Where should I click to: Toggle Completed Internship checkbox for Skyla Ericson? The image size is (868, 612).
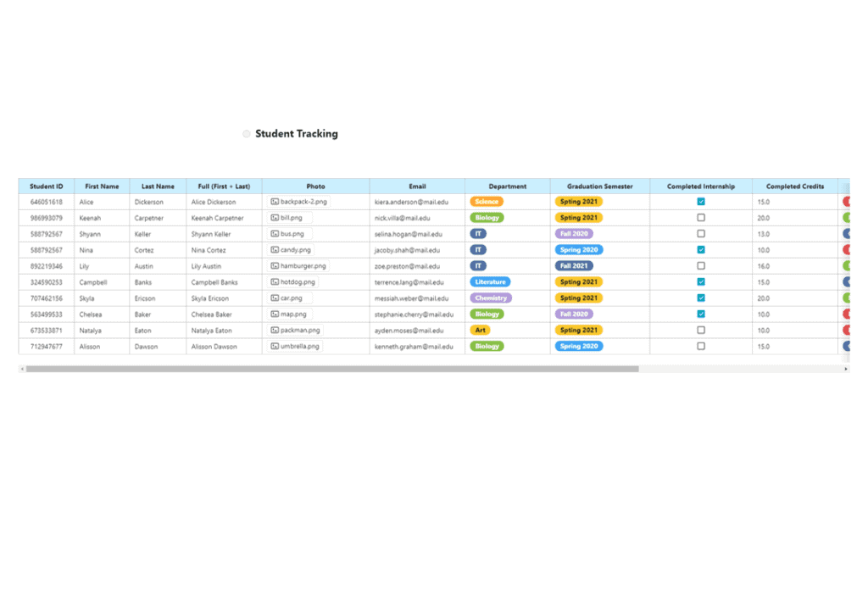[x=701, y=298]
